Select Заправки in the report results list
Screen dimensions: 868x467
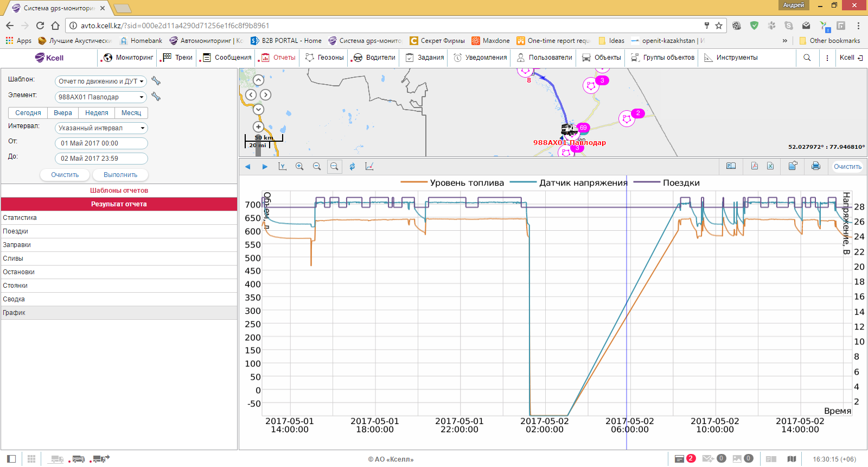17,245
